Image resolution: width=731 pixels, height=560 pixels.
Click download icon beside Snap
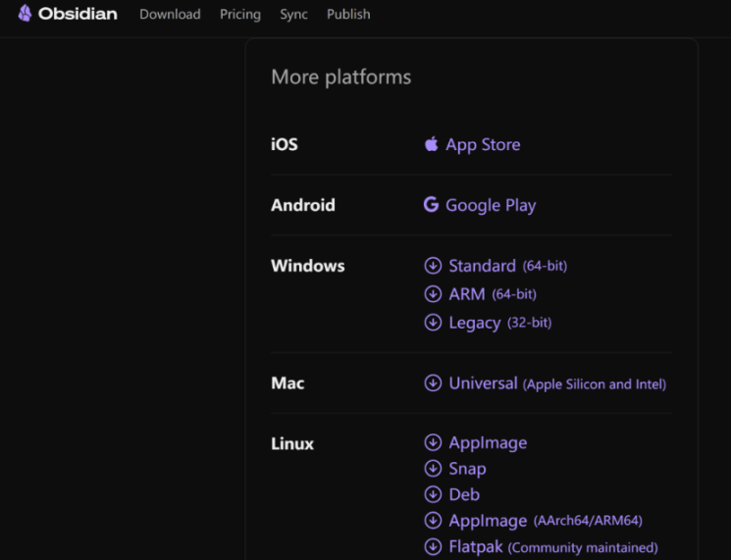433,469
